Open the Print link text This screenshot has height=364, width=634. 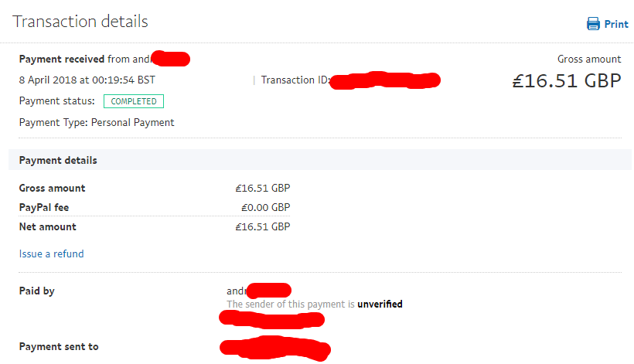point(616,24)
